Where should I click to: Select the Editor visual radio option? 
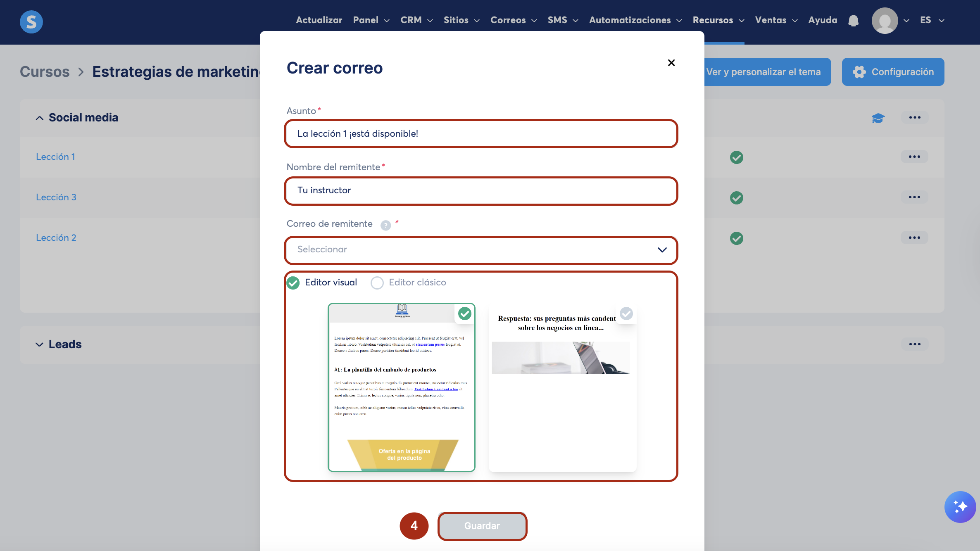point(293,283)
